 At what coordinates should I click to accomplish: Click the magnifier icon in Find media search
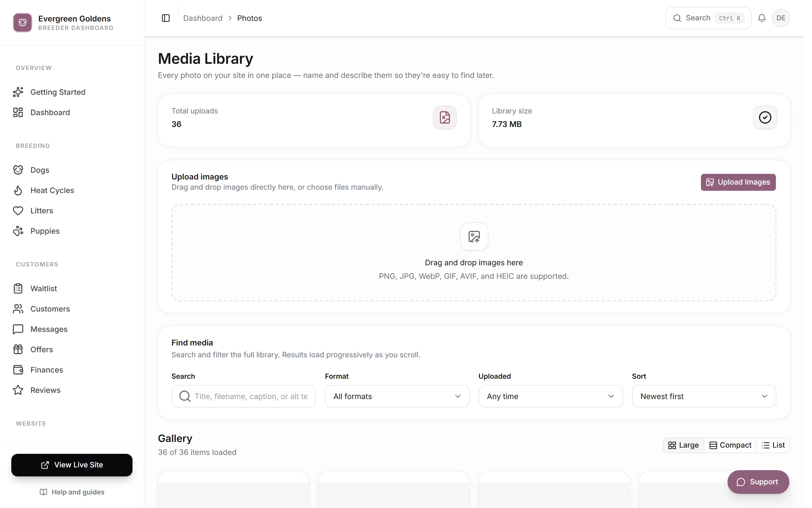click(x=185, y=396)
